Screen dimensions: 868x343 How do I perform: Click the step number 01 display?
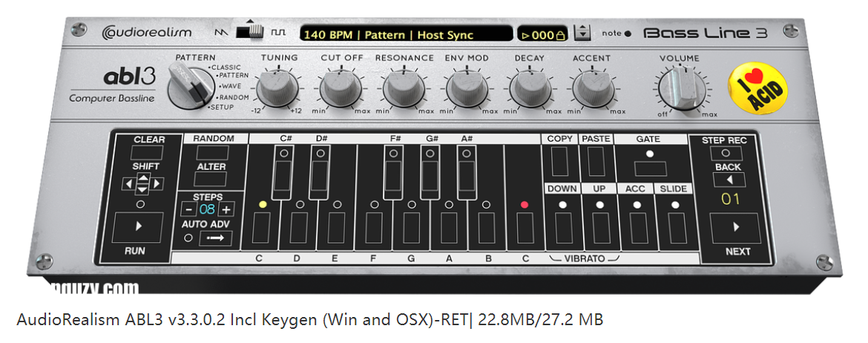coord(729,199)
